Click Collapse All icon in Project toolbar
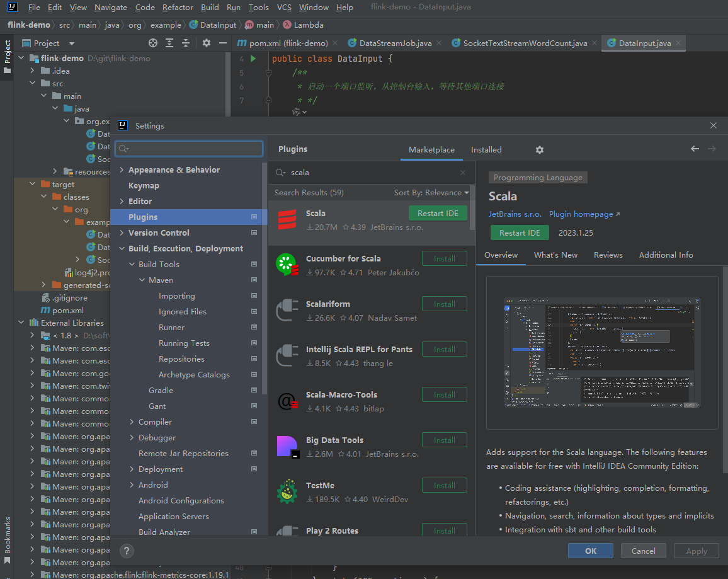 pos(186,43)
